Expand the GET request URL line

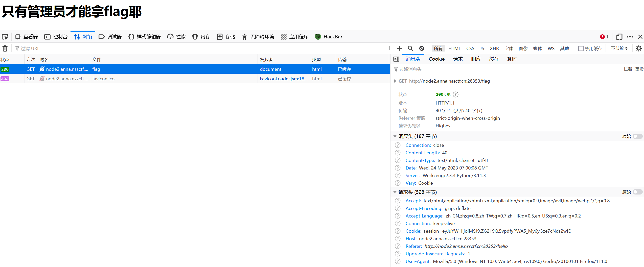coord(395,81)
